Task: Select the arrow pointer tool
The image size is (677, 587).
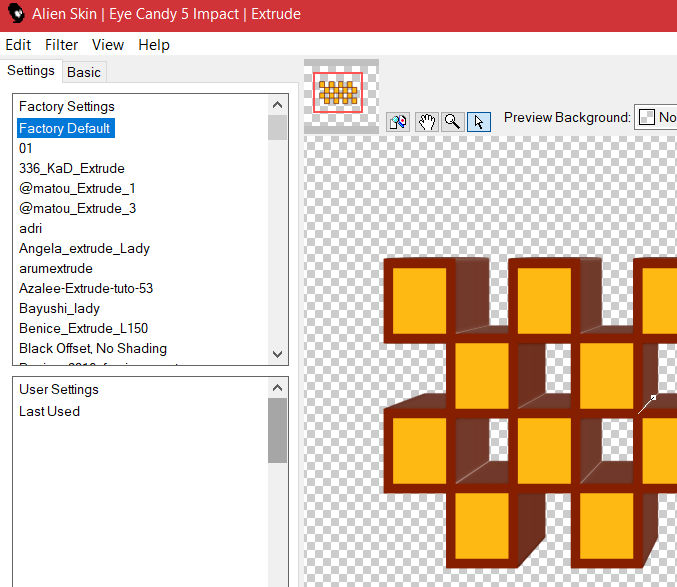Action: coord(478,121)
